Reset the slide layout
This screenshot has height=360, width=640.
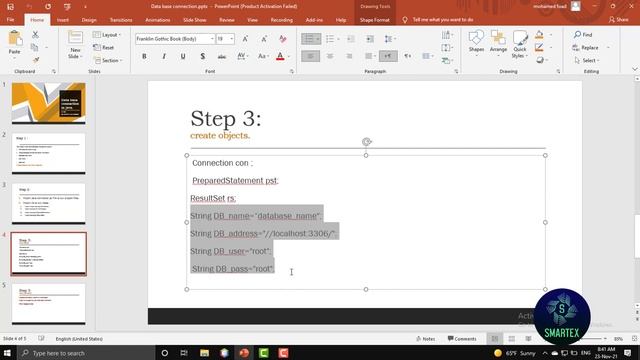pos(104,47)
